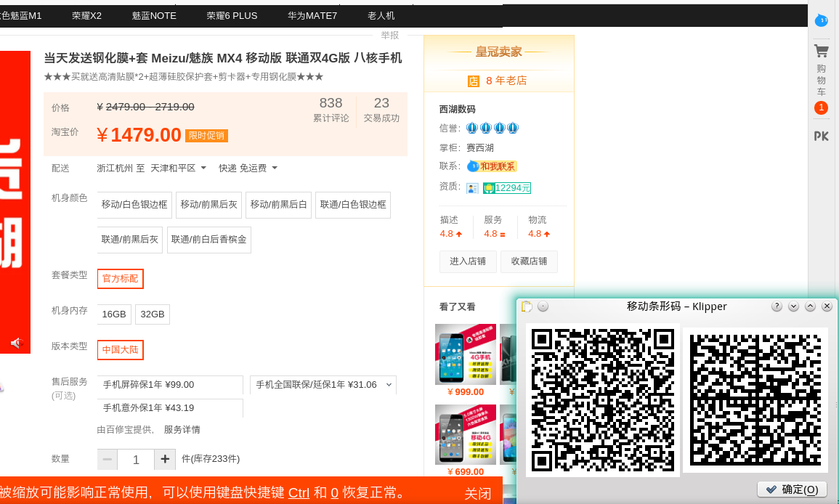
Task: Click the up arrow button in Klipper title bar
Action: point(810,306)
